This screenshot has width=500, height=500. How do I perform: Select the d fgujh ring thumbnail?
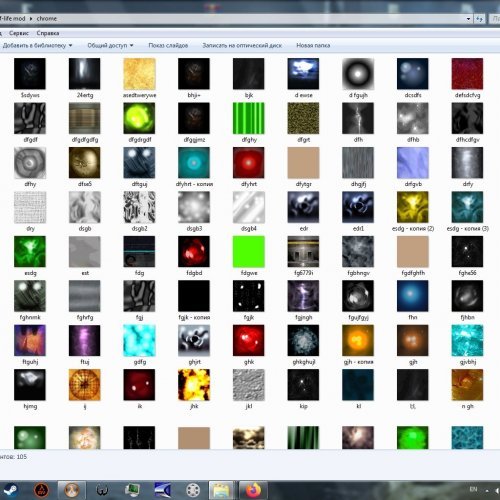(x=358, y=74)
